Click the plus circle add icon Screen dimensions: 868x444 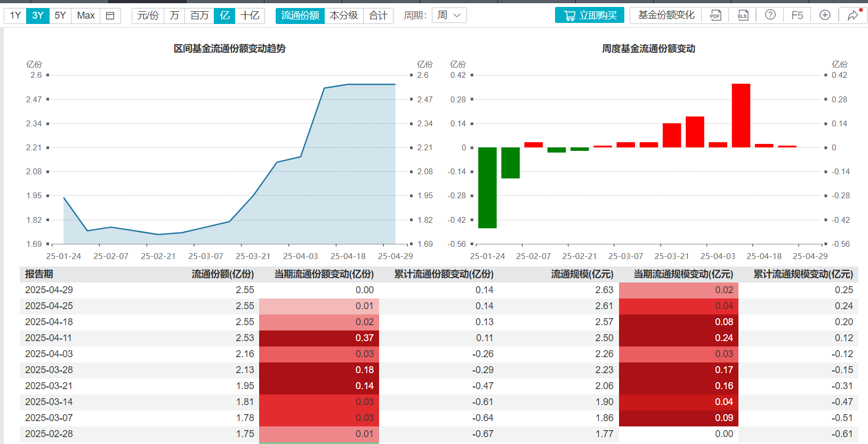(825, 15)
